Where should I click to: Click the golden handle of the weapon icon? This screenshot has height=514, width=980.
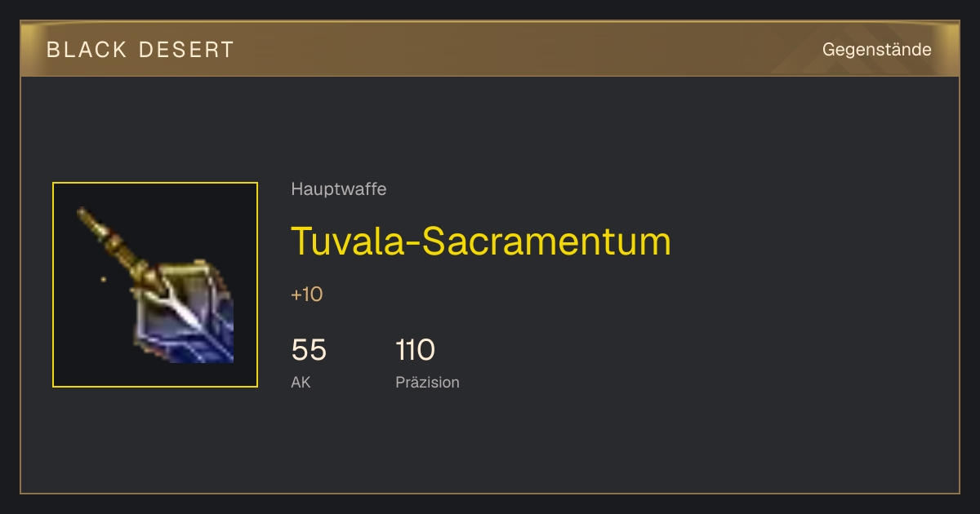click(114, 244)
